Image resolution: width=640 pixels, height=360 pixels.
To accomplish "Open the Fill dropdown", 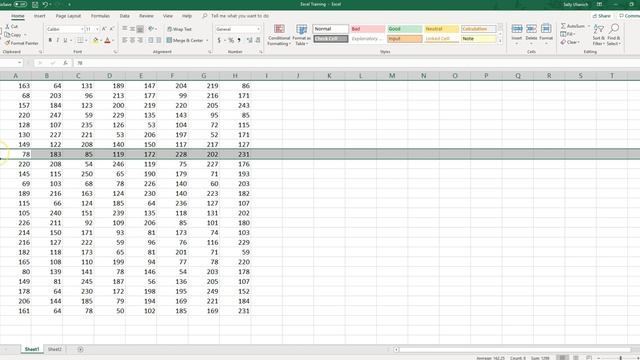I will (x=568, y=34).
